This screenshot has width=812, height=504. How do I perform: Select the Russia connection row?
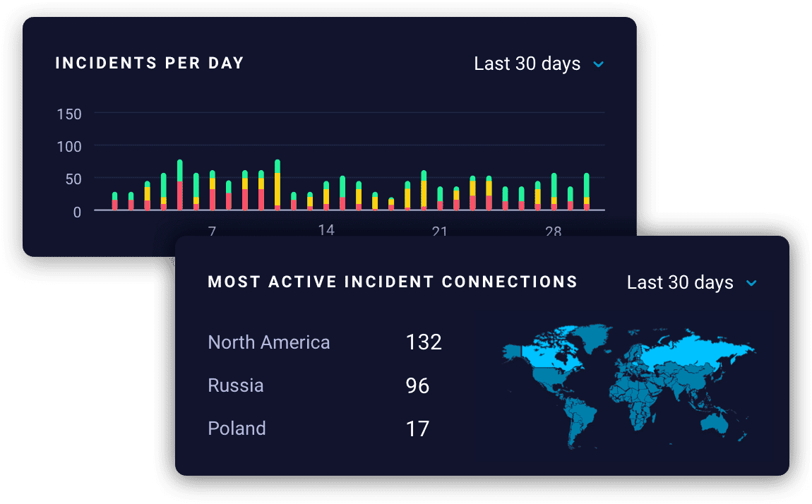236,386
